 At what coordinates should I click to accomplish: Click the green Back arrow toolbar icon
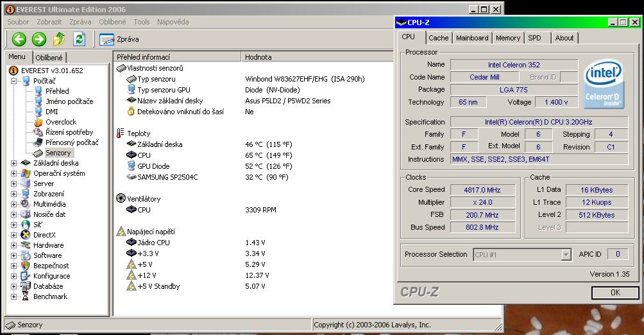click(19, 39)
